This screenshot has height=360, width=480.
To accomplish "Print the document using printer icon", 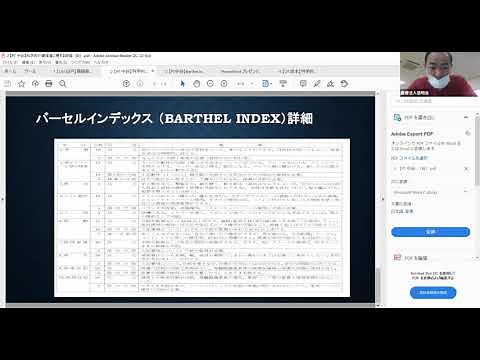I will point(49,84).
